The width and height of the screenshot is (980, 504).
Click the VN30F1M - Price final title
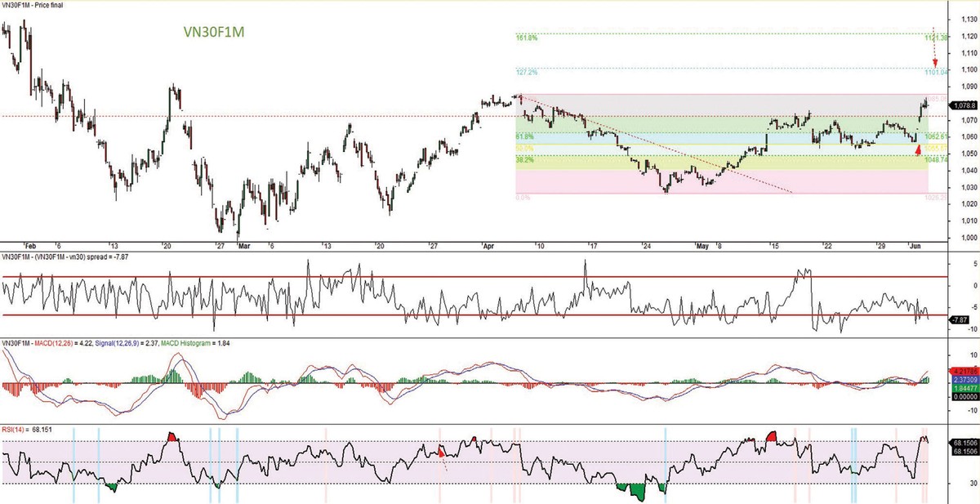click(x=33, y=5)
